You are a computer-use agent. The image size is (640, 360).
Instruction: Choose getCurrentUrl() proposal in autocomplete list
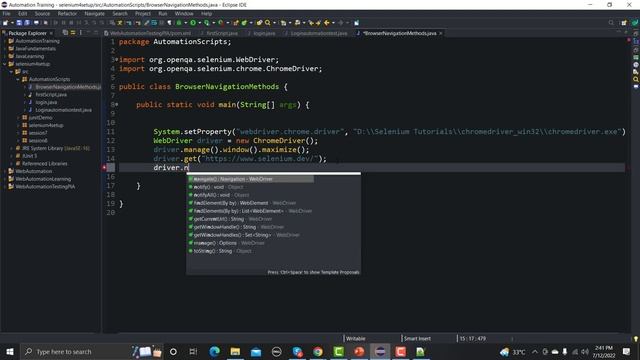[x=230, y=219]
